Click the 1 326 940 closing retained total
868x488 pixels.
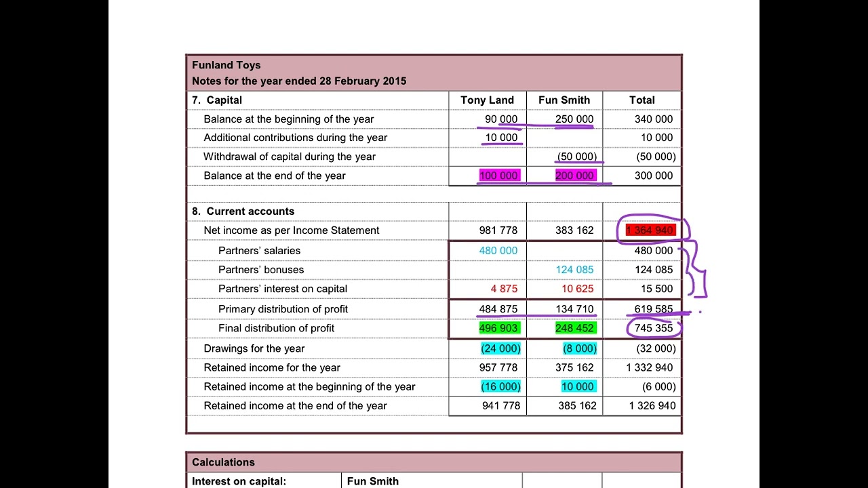(x=652, y=405)
